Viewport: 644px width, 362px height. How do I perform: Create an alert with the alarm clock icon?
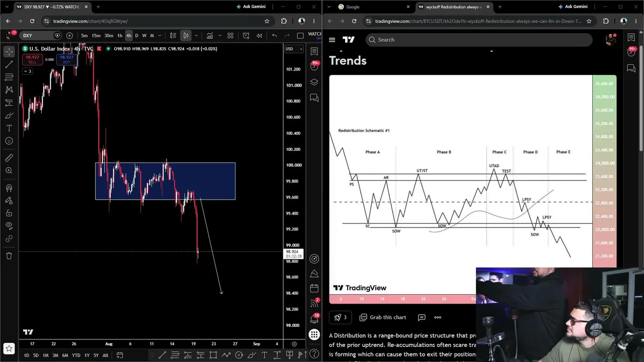(x=246, y=36)
